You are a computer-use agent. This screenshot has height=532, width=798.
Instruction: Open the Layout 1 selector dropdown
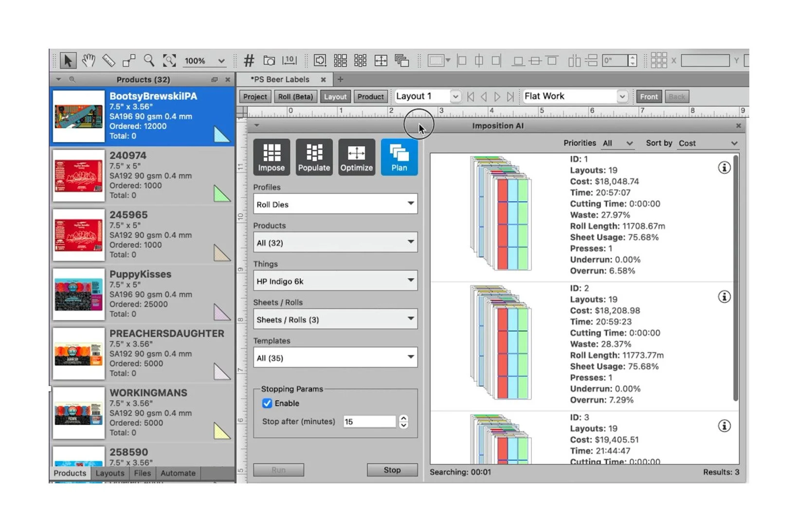427,96
